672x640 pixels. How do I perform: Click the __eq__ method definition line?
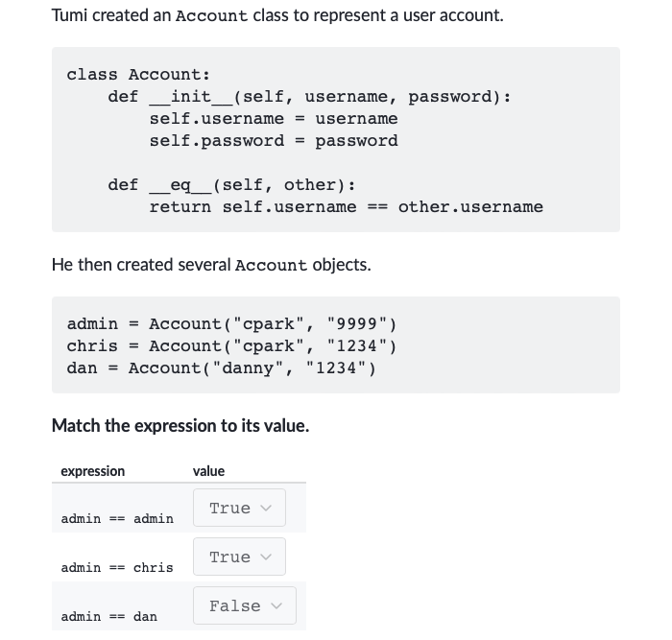231,185
